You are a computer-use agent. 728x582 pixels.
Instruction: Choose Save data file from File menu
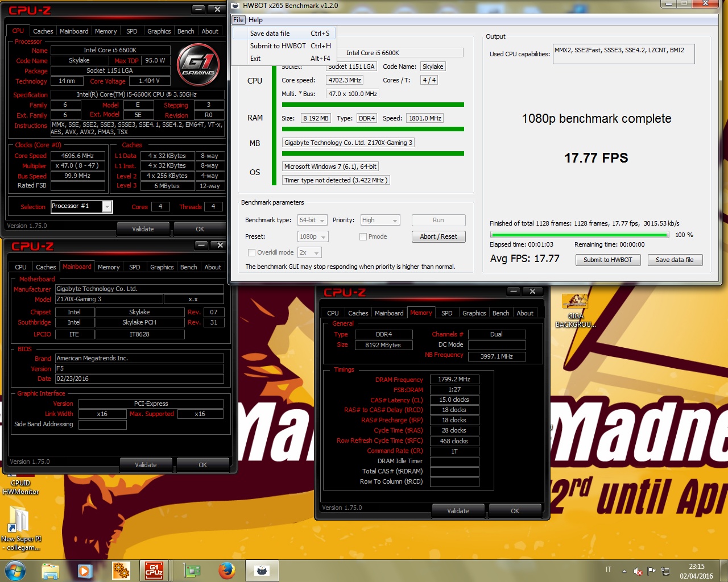pyautogui.click(x=284, y=34)
